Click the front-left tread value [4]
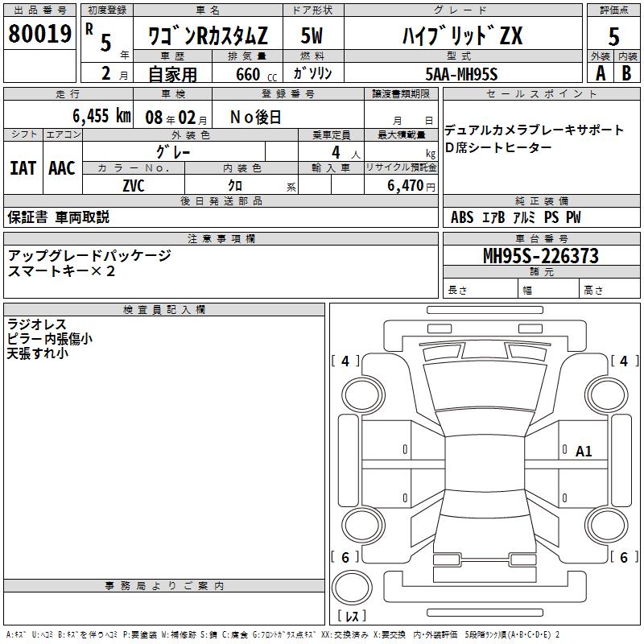The width and height of the screenshot is (644, 644). (x=345, y=361)
